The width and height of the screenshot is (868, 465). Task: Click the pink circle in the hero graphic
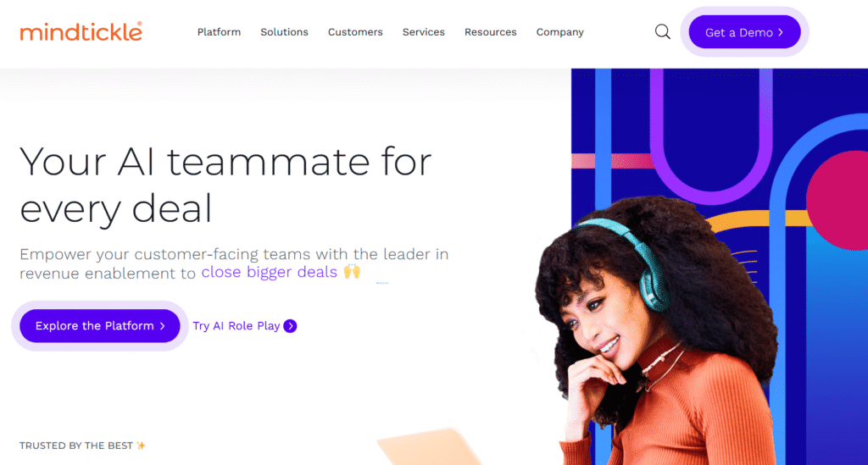[x=838, y=199]
